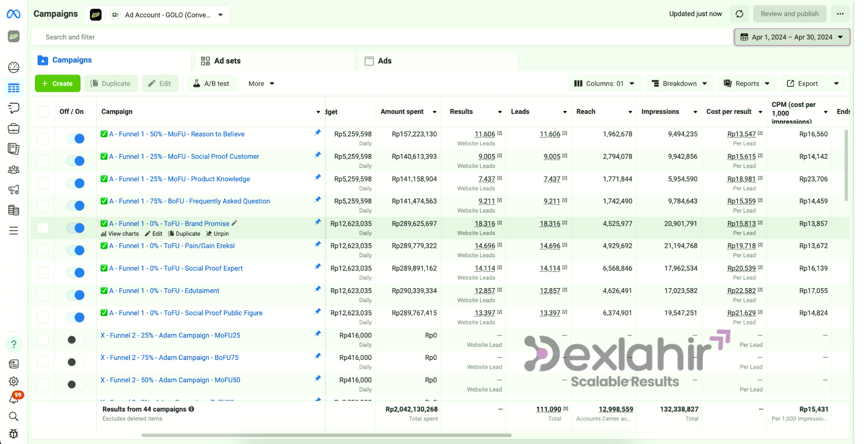Open the Help question mark icon
868x444 pixels.
14,344
